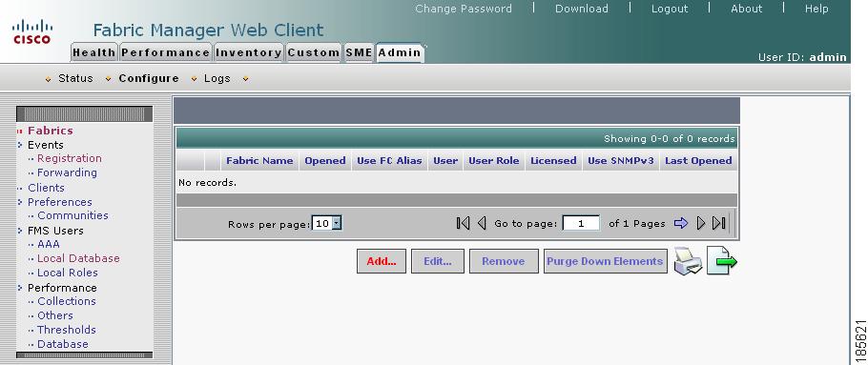Open the Configure submenu
This screenshot has width=868, height=365.
[149, 78]
